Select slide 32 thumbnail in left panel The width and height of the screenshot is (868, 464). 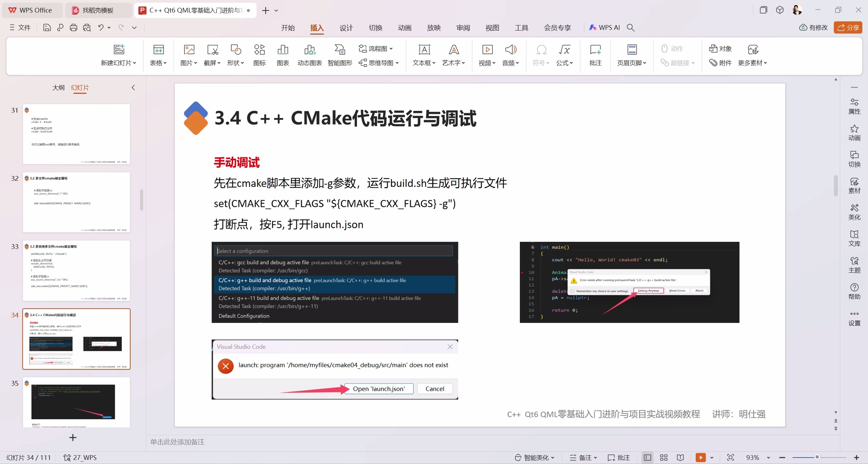76,202
